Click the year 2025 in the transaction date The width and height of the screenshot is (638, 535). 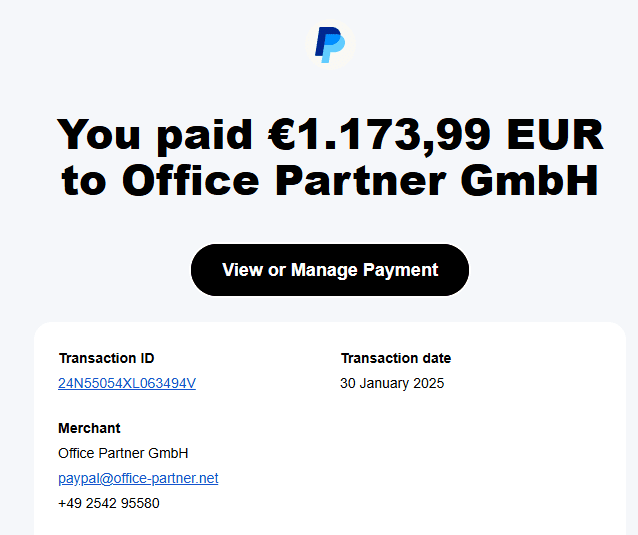pyautogui.click(x=429, y=383)
